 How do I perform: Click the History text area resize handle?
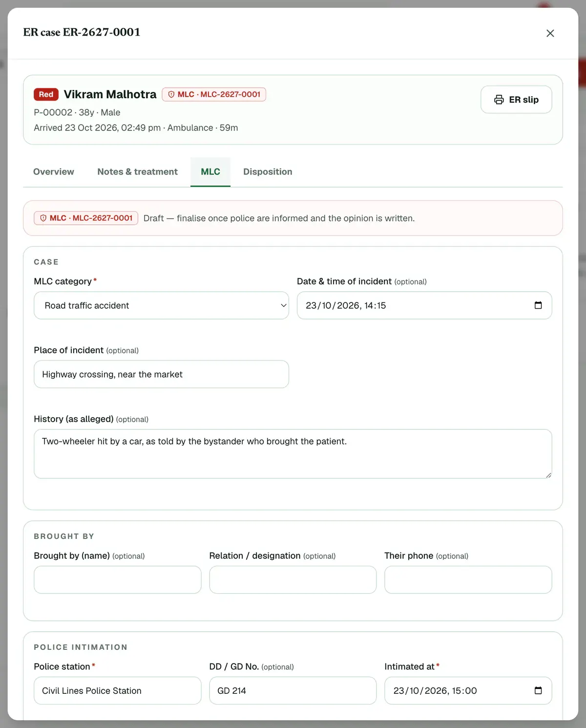548,475
